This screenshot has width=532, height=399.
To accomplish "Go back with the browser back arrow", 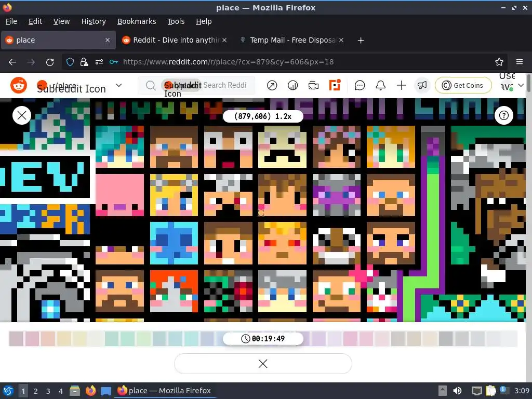I will [x=12, y=62].
